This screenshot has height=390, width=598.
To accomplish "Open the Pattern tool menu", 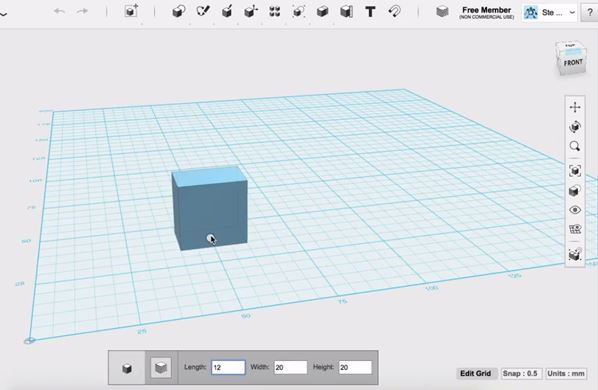I will (x=275, y=11).
